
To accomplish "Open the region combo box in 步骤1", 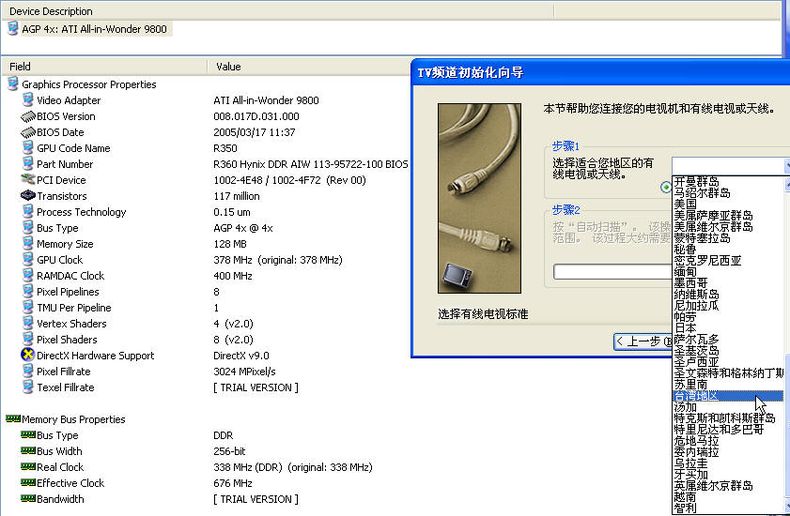I will click(x=731, y=165).
